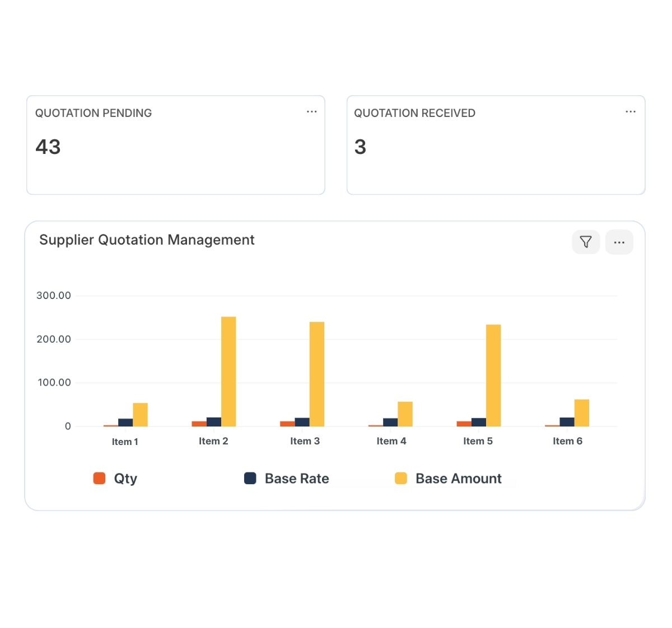Click the Quotation Received count 3
The image size is (672, 628).
pos(360,147)
